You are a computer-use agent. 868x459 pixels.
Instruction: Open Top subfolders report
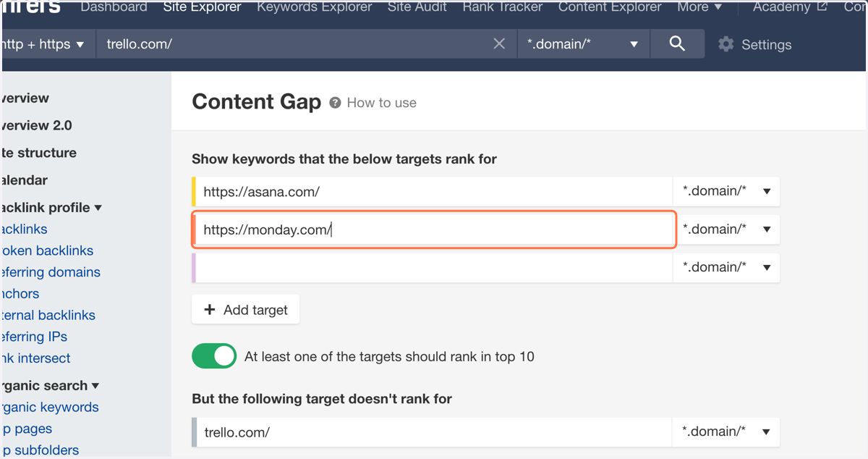click(41, 450)
